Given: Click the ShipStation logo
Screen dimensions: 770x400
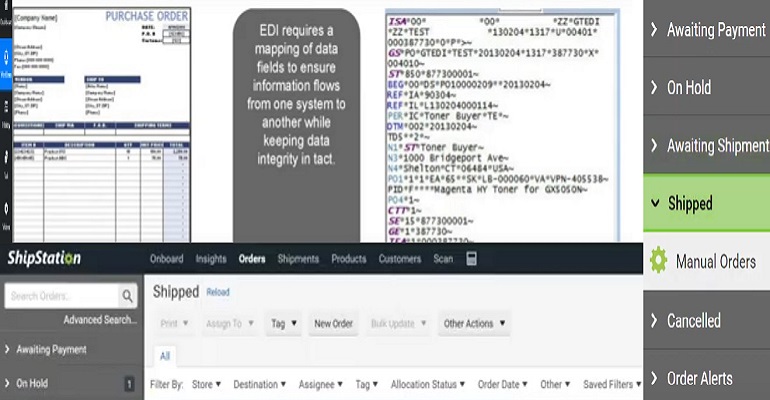Looking at the screenshot, I should (44, 258).
